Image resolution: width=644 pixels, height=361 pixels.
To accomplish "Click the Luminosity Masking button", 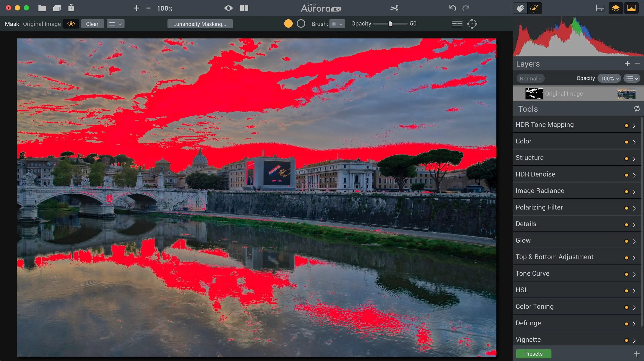I will click(200, 24).
